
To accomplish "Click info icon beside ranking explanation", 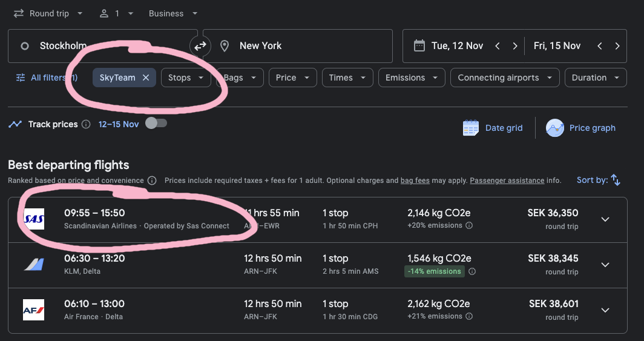I will [152, 180].
